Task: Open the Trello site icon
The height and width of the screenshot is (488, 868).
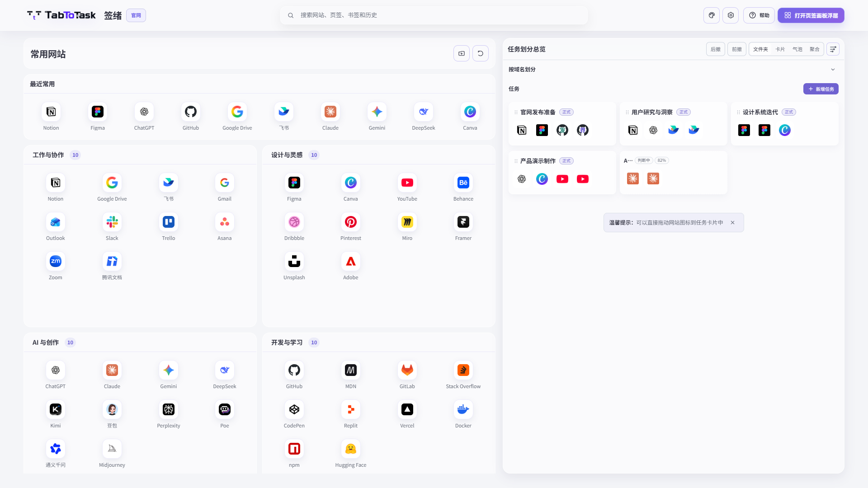Action: 169,222
